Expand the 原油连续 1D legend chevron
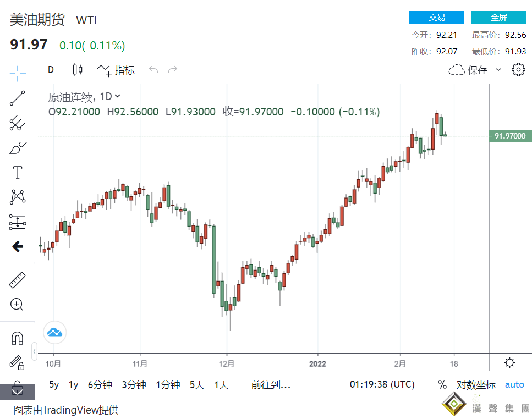 118,96
